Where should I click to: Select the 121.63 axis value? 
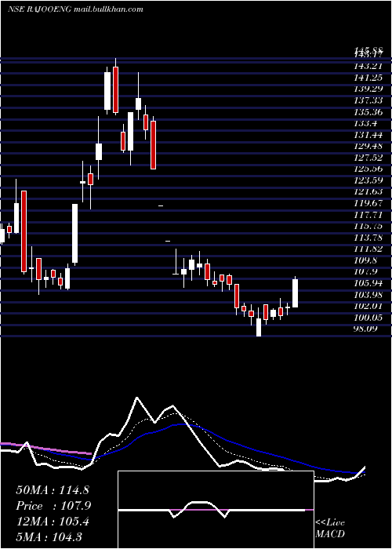[368, 192]
